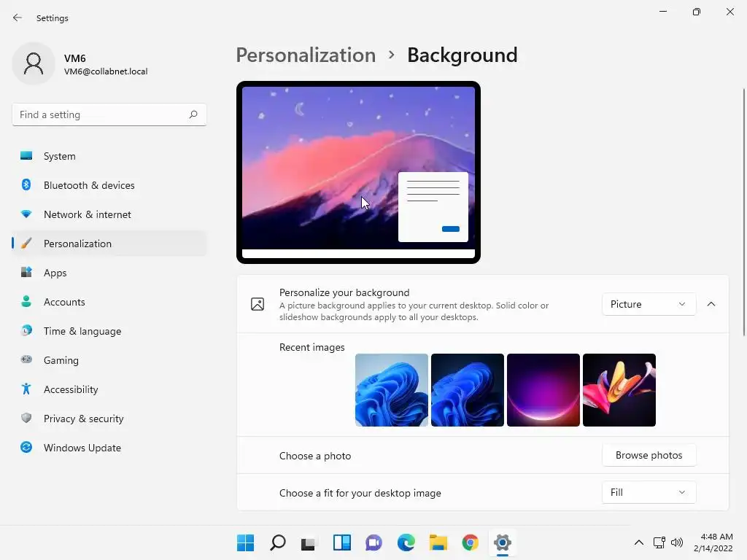Screen dimensions: 747x560
Task: Open Accounts settings
Action: tap(109, 302)
